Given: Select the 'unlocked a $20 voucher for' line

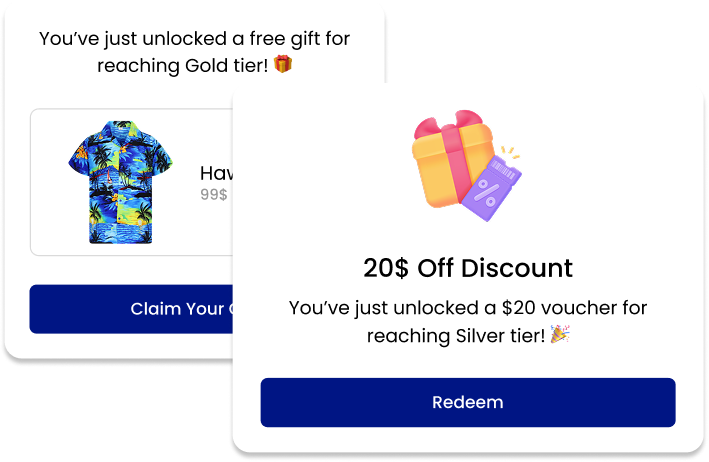Looking at the screenshot, I should tap(521, 308).
